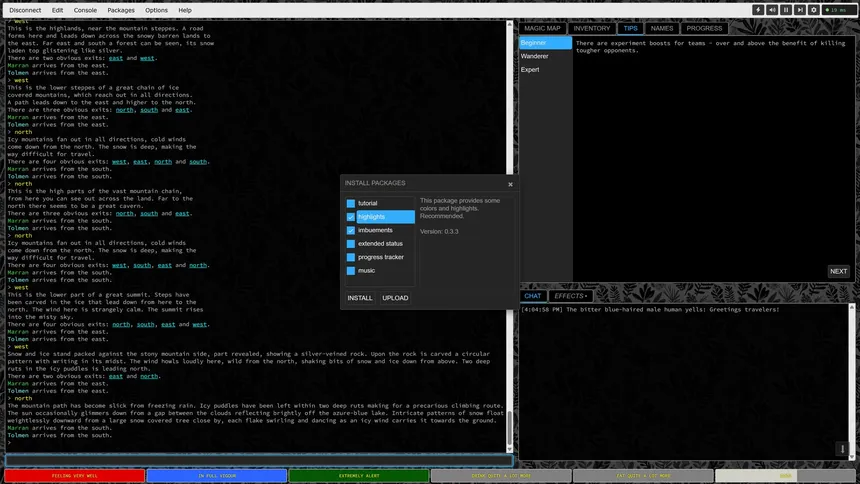This screenshot has width=860, height=484.
Task: Switch to the Inventory tab
Action: [592, 29]
